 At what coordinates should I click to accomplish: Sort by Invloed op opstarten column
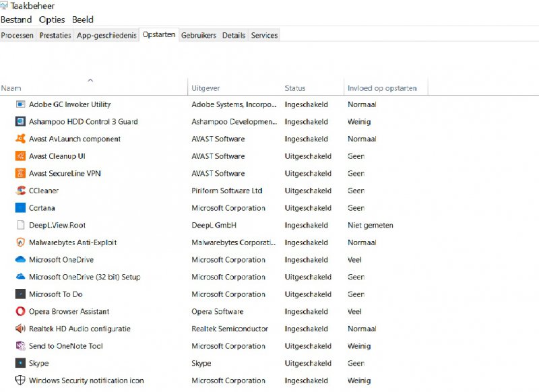382,88
